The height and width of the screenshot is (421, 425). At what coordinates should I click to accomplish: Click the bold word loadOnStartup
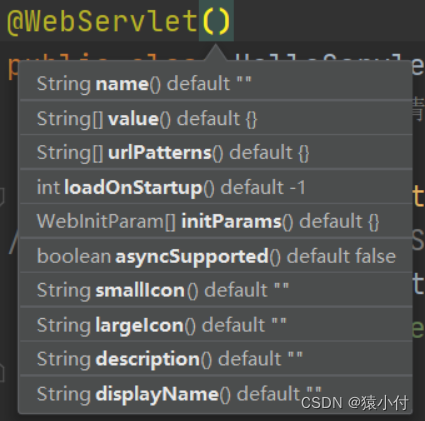[x=133, y=188]
